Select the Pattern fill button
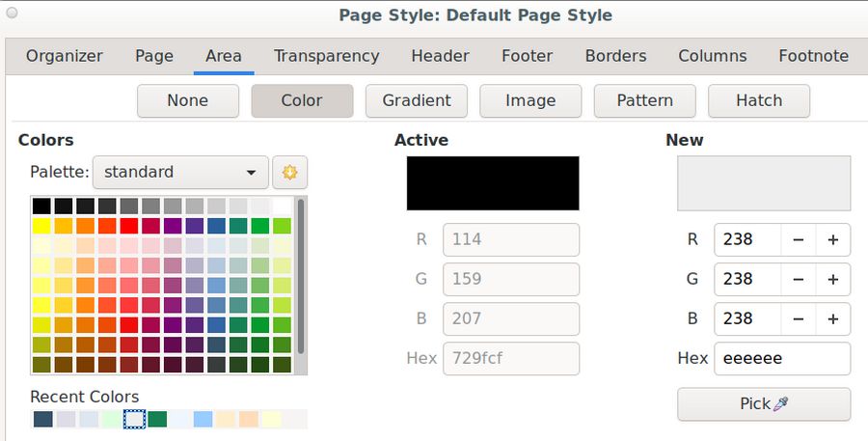868x441 pixels. pos(644,100)
